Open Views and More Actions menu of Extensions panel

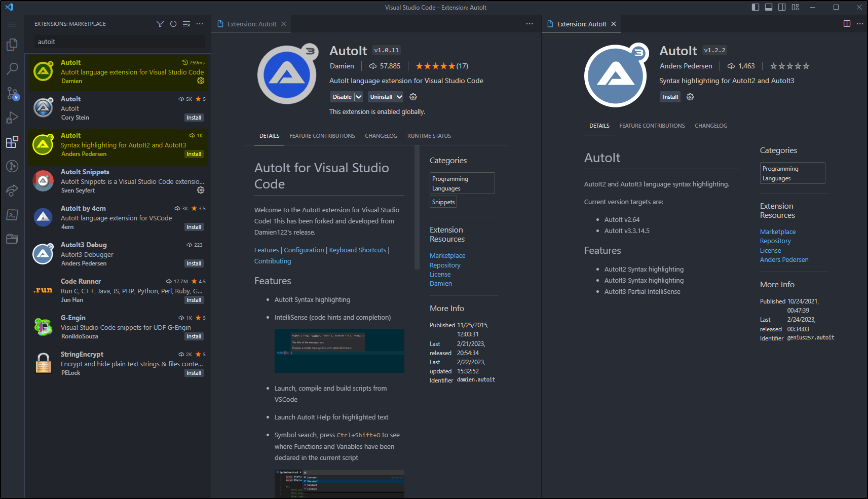click(x=200, y=23)
